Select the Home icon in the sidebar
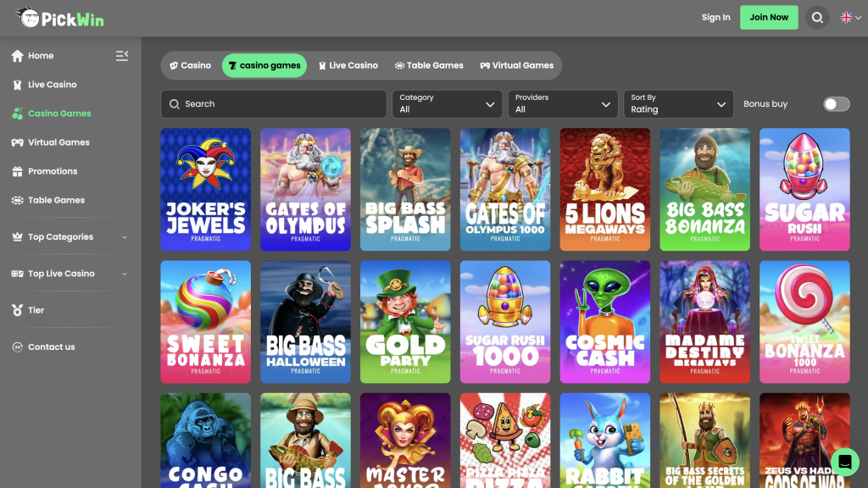Image resolution: width=868 pixels, height=488 pixels. 16,56
